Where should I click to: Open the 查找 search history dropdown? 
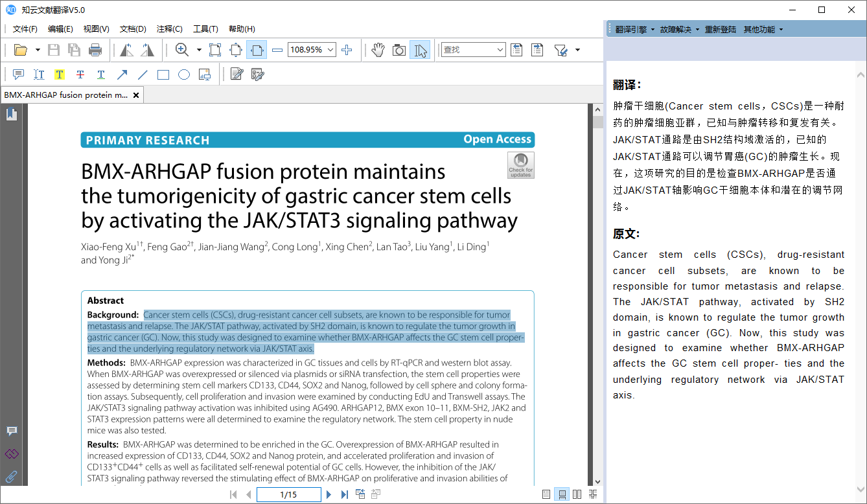pyautogui.click(x=500, y=50)
